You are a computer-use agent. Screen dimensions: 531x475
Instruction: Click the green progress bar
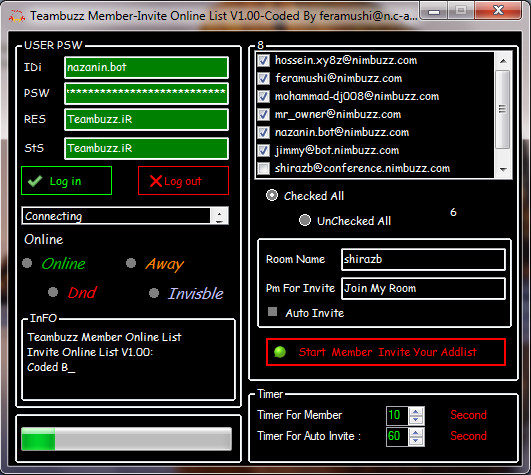click(126, 438)
